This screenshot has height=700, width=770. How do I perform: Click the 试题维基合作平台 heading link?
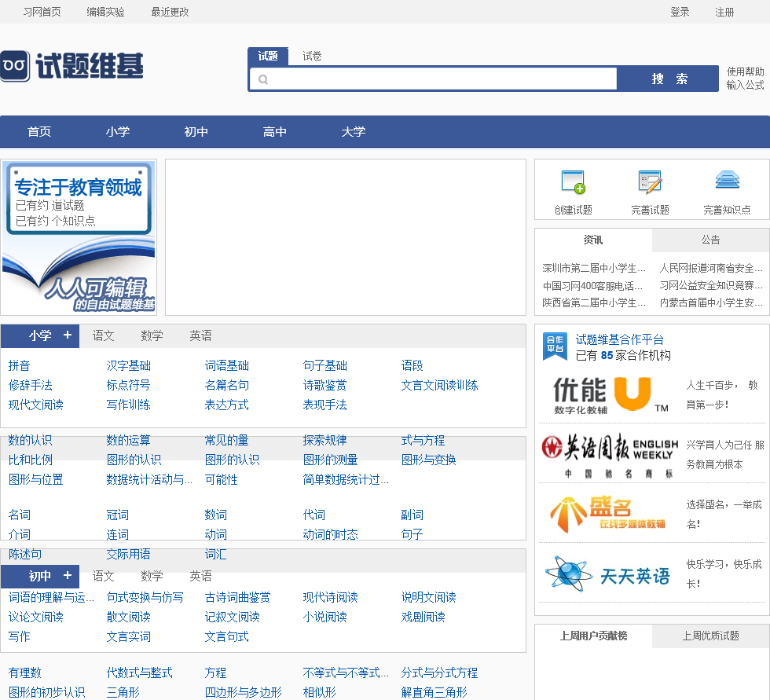tap(620, 339)
